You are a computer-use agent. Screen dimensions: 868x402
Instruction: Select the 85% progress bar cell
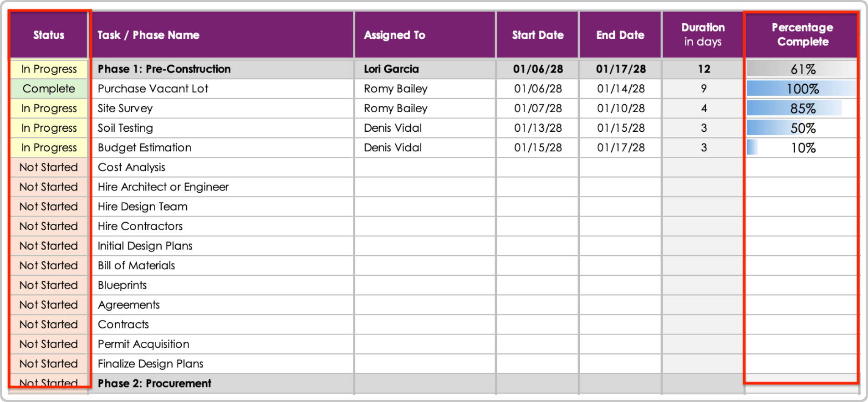(x=802, y=108)
